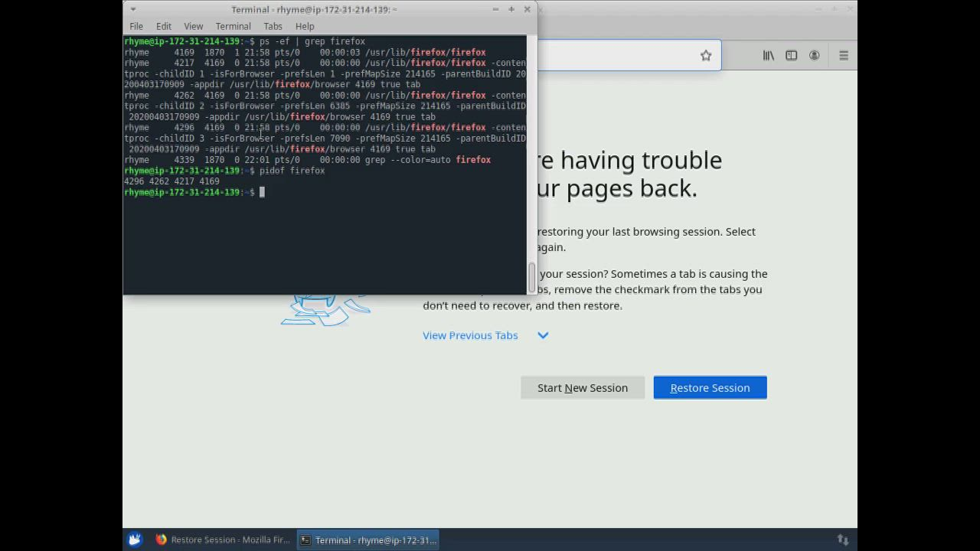Click the Start New Session button
This screenshot has height=551, width=980.
[583, 387]
